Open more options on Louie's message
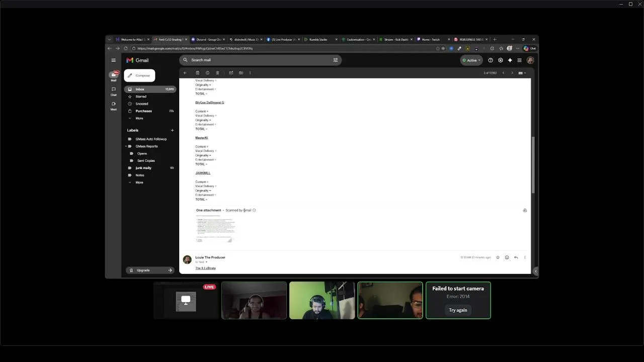Image resolution: width=644 pixels, height=362 pixels. pyautogui.click(x=525, y=257)
